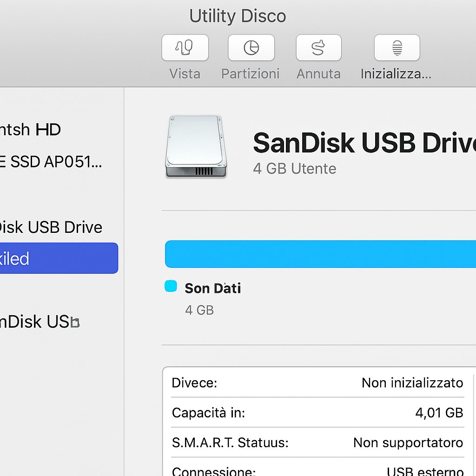
Task: Open the Partizioni pie chart icon
Action: (251, 48)
